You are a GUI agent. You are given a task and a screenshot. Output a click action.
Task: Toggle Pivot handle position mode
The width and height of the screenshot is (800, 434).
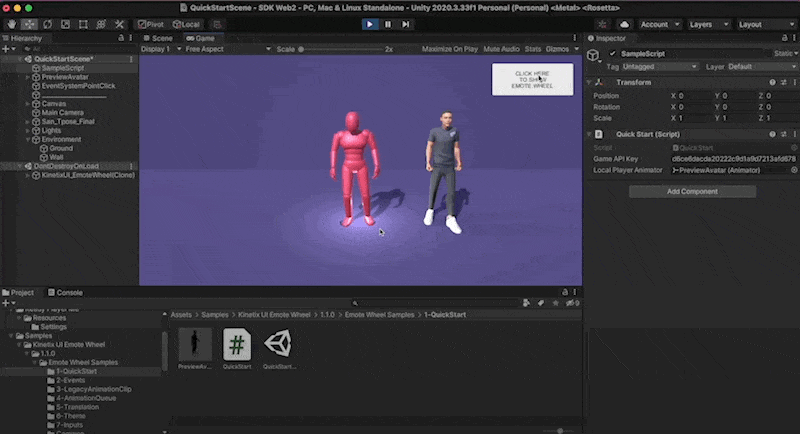[151, 24]
